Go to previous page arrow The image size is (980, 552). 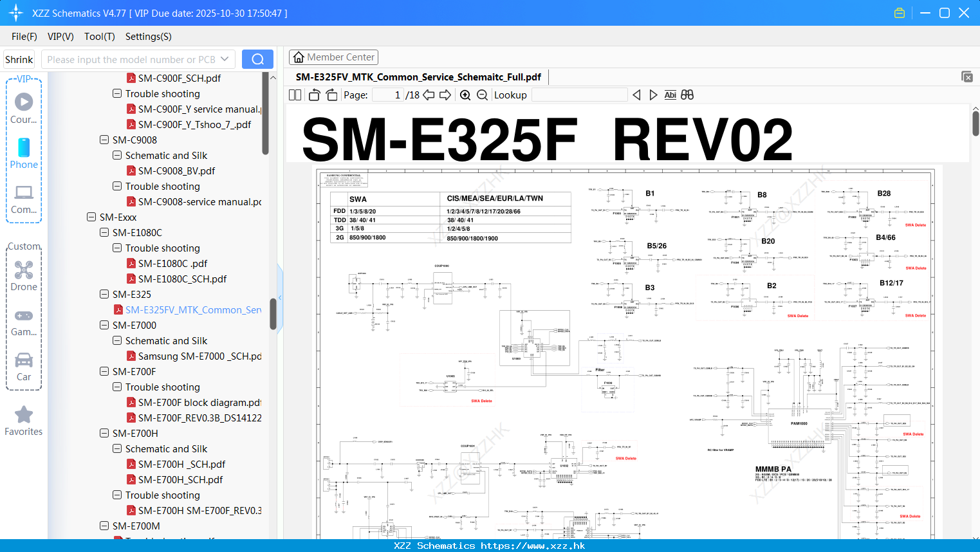[x=429, y=95]
